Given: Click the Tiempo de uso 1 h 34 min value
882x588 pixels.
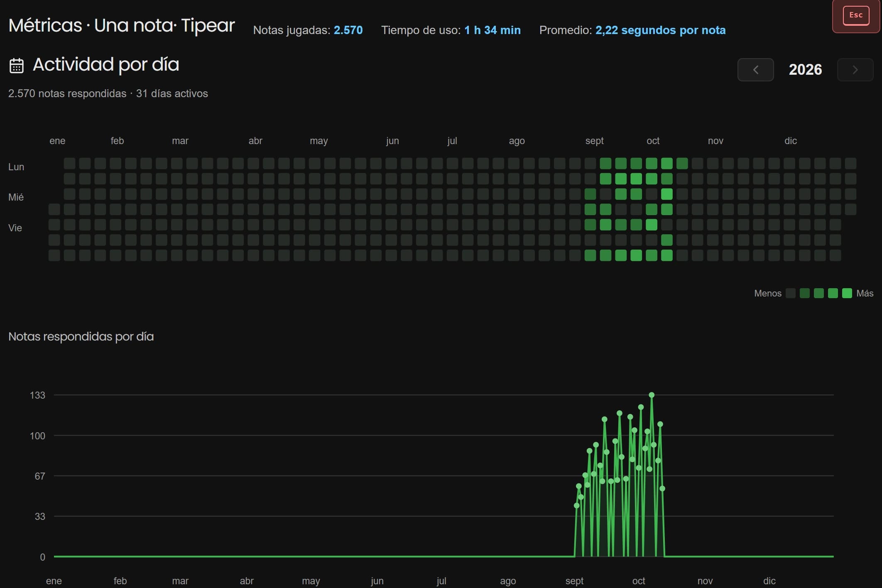Looking at the screenshot, I should [x=492, y=30].
